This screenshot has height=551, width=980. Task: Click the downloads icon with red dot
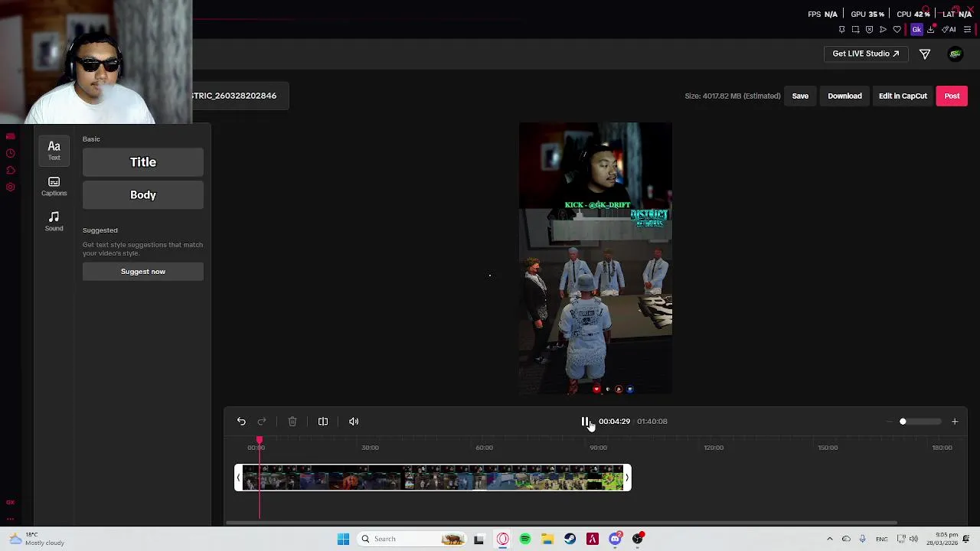tap(931, 30)
